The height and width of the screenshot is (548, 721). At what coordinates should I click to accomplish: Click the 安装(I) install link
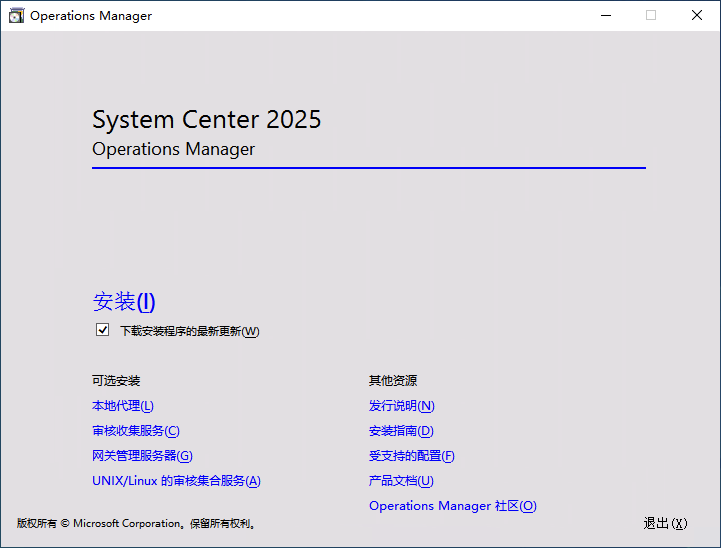pyautogui.click(x=124, y=302)
